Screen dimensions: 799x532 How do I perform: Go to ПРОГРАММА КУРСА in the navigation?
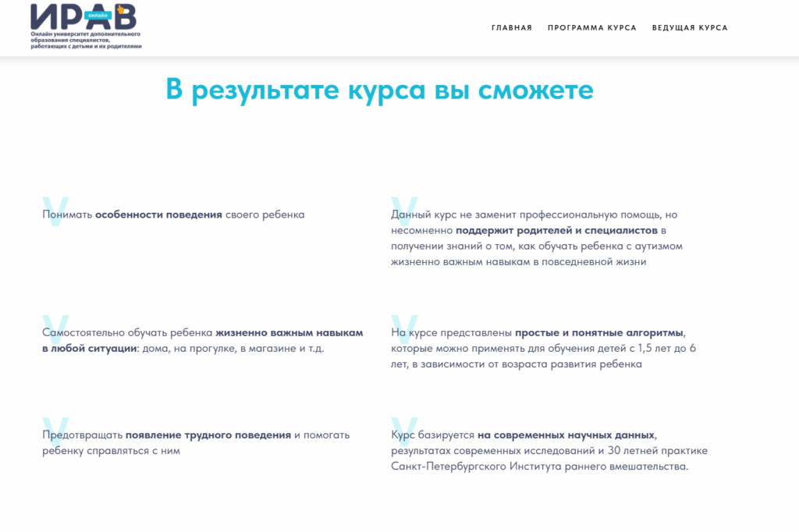592,28
